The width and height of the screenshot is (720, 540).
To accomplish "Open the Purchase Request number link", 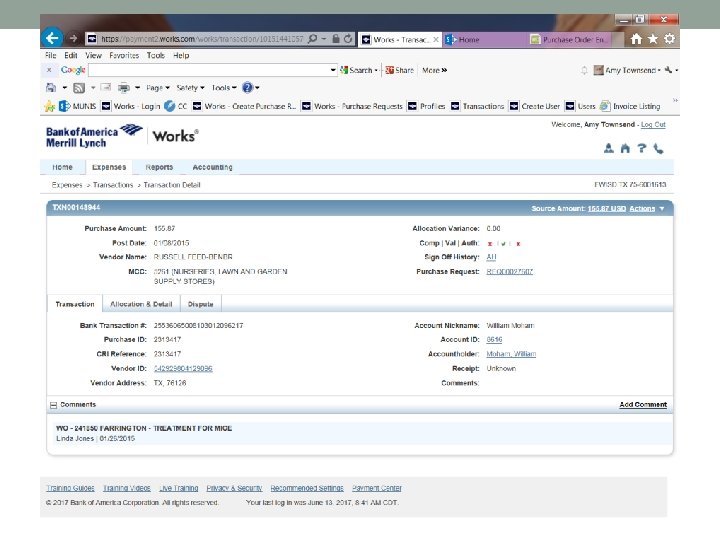I will coord(509,271).
